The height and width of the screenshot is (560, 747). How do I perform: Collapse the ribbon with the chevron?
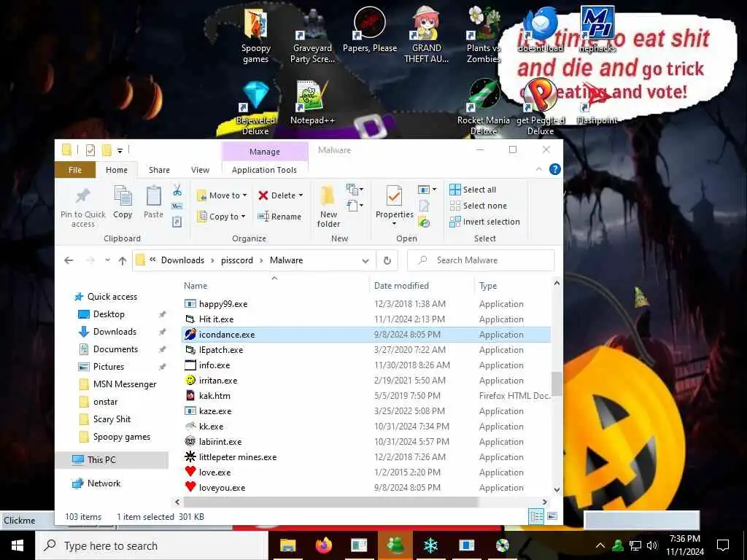click(539, 169)
